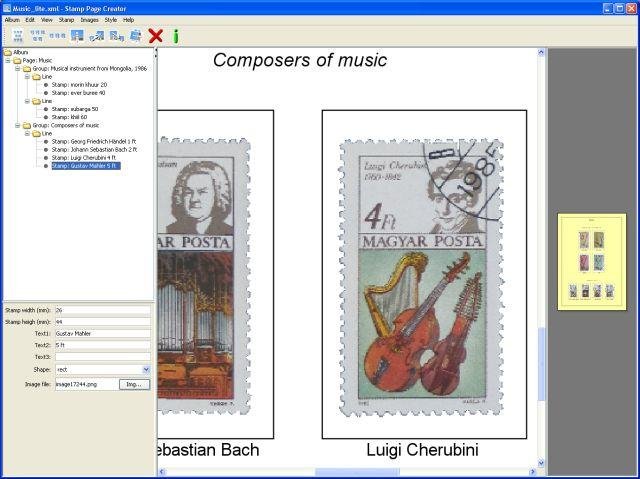Click the blue stamp picture toolbar icon

point(77,36)
